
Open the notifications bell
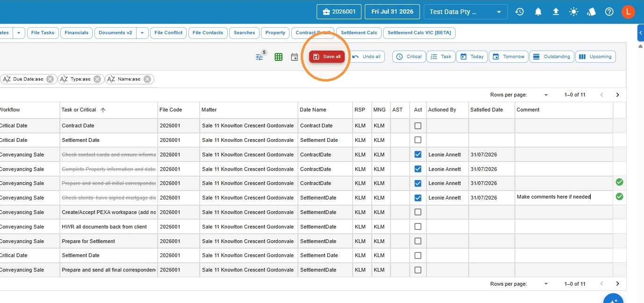point(538,12)
